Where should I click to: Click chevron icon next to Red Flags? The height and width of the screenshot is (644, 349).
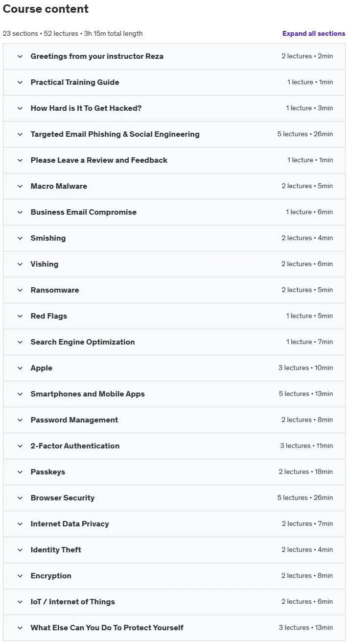[20, 316]
